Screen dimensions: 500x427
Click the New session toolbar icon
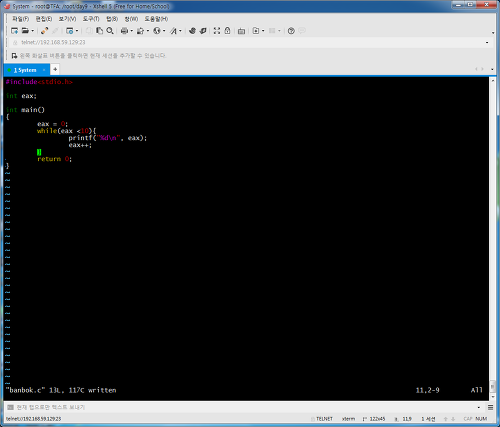tap(14, 31)
